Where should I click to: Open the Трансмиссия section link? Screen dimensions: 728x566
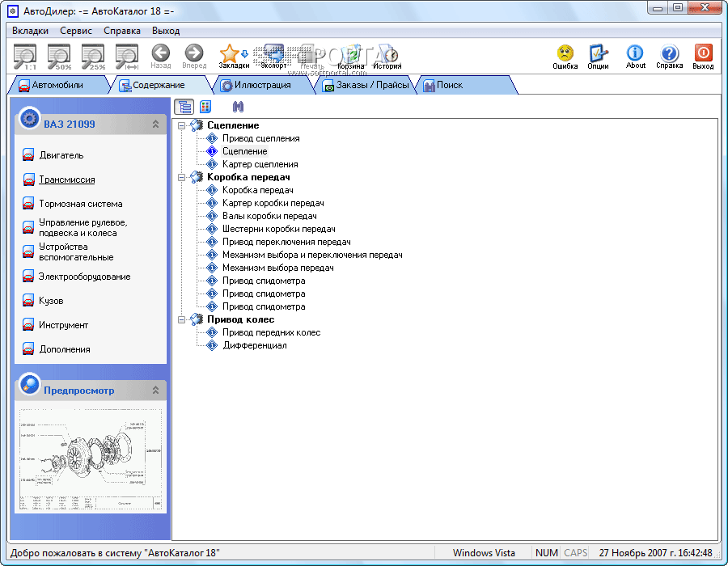67,180
